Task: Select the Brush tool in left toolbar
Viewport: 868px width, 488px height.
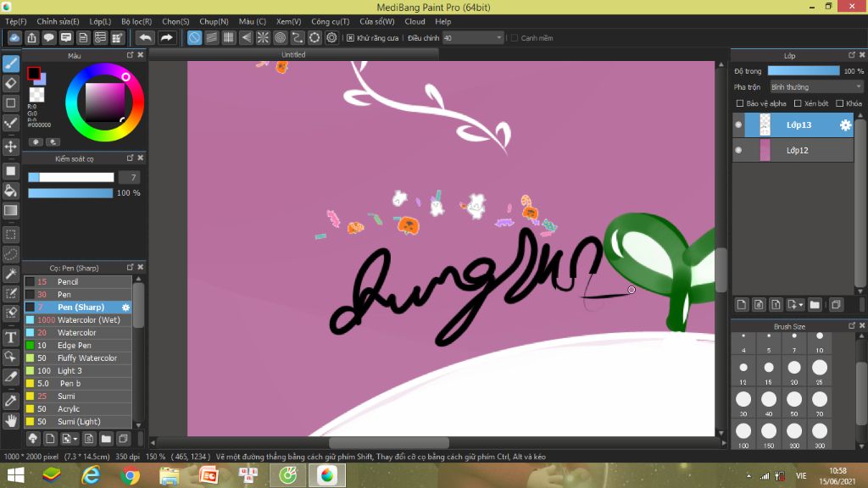Action: coord(11,63)
